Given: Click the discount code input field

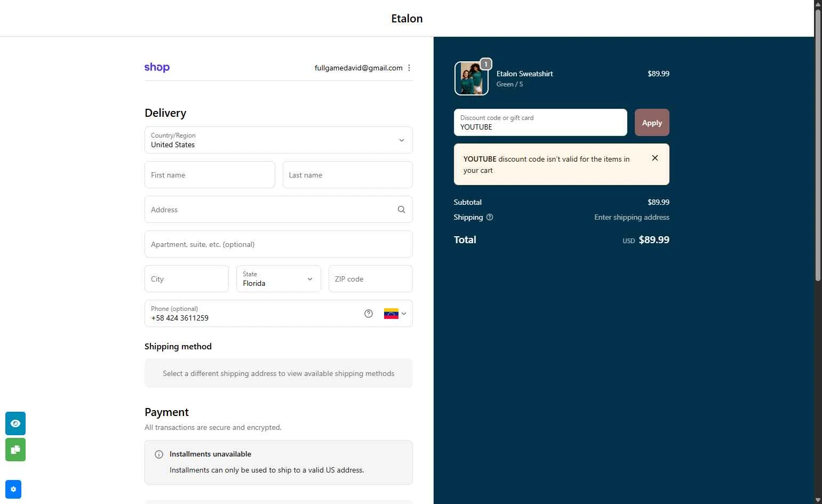Looking at the screenshot, I should (x=540, y=123).
